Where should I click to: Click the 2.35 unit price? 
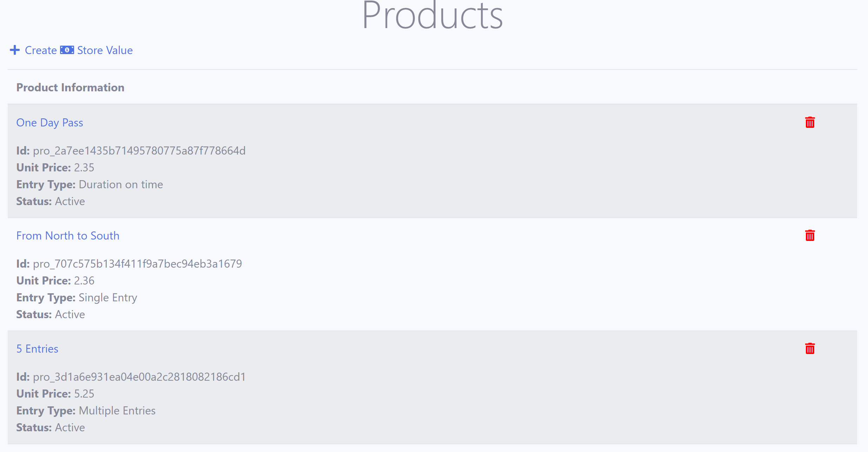(84, 168)
